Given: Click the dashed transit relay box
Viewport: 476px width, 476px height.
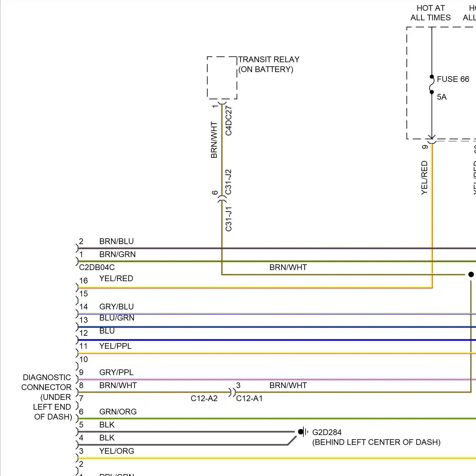Looking at the screenshot, I should (222, 78).
